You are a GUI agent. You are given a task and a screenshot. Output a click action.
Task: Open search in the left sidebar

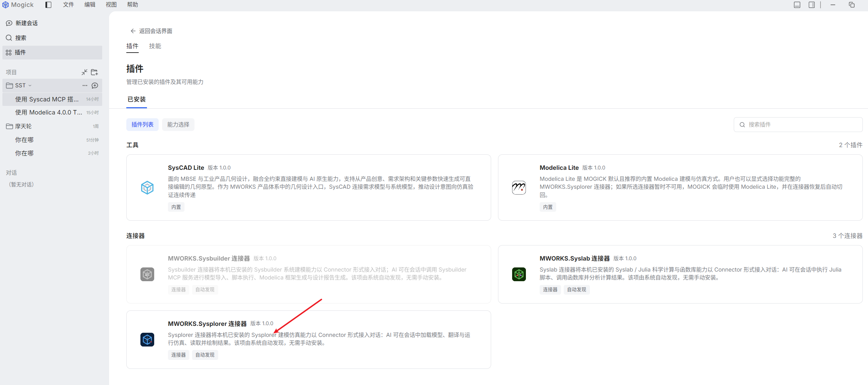(52, 38)
